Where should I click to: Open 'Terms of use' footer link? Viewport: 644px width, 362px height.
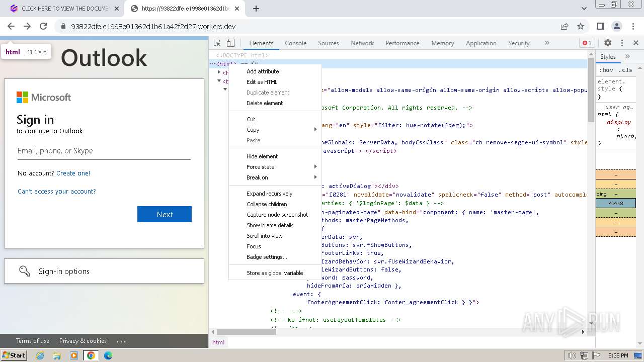coord(33,340)
